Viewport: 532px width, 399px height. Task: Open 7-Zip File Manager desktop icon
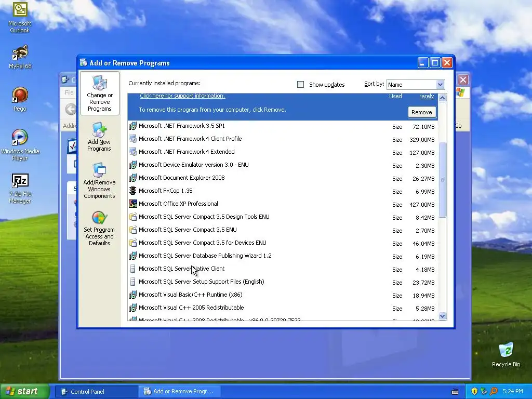(20, 189)
